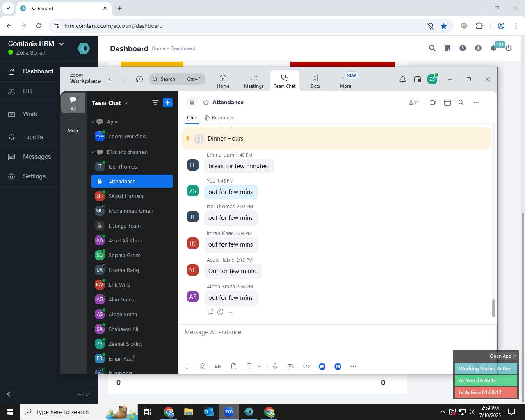The width and height of the screenshot is (525, 420).
Task: Click the Message Attendance input field
Action: coord(337,332)
